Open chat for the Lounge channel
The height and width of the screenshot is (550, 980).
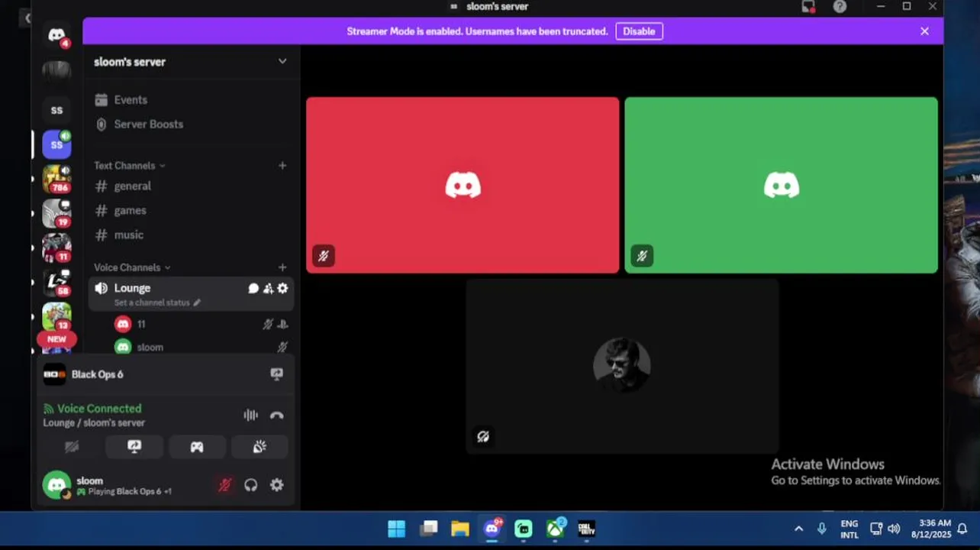[253, 288]
